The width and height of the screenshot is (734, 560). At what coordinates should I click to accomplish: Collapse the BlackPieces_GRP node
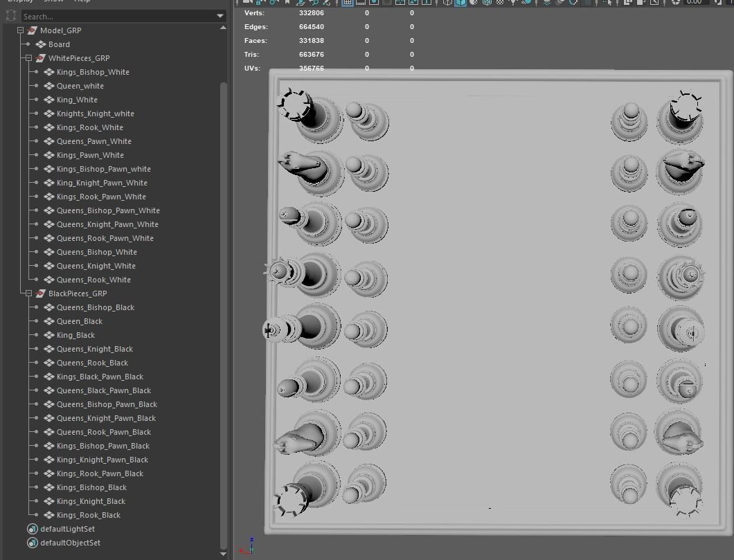pos(28,293)
